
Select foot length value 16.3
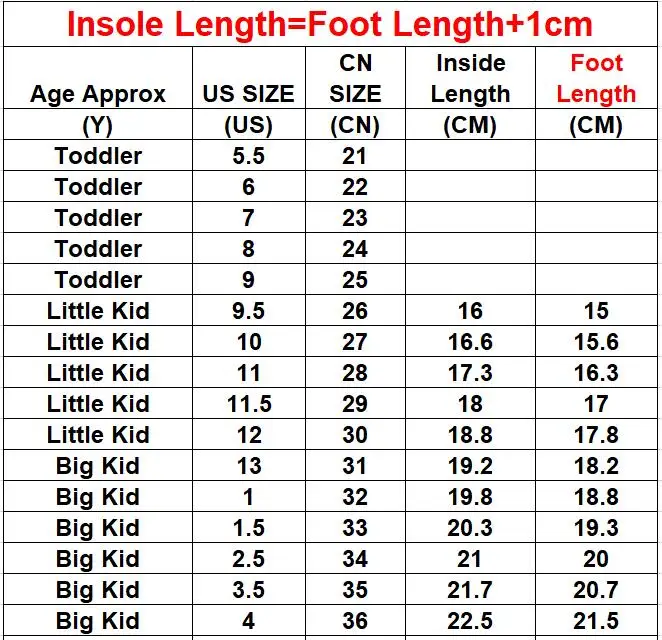pos(596,373)
